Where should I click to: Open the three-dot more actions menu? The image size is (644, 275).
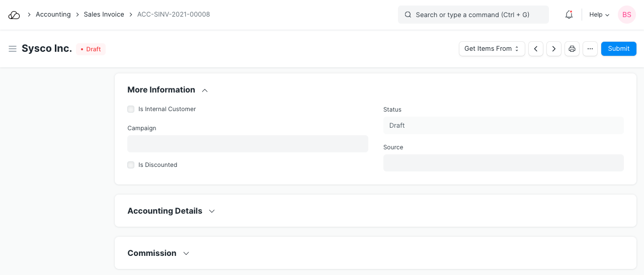click(590, 49)
